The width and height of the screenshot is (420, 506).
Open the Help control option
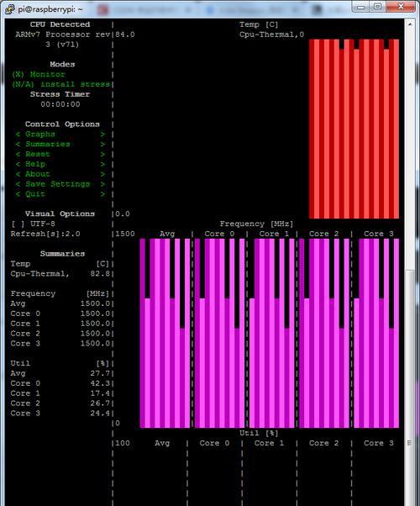coord(60,164)
